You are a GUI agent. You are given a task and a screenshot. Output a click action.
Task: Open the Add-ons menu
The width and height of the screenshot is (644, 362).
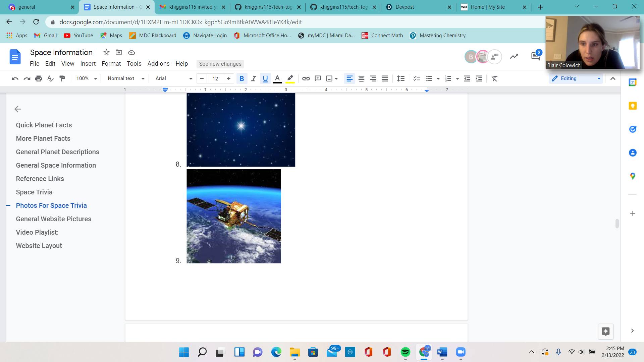point(158,64)
